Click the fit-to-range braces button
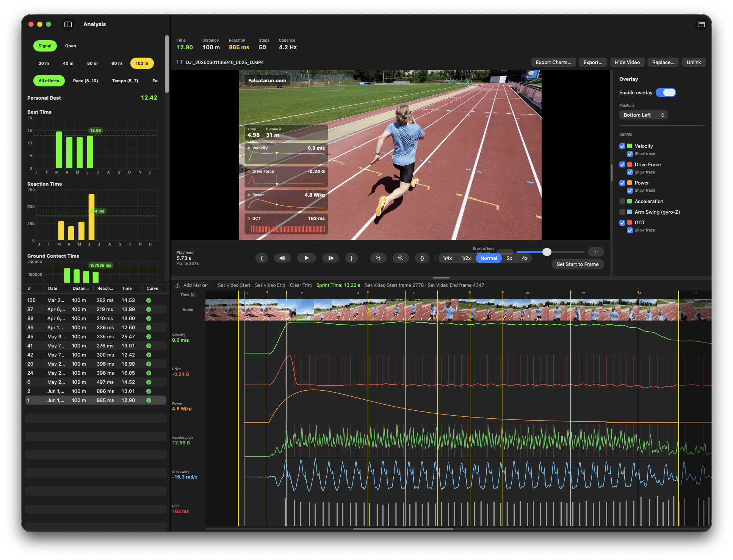733x560 pixels. pyautogui.click(x=422, y=258)
